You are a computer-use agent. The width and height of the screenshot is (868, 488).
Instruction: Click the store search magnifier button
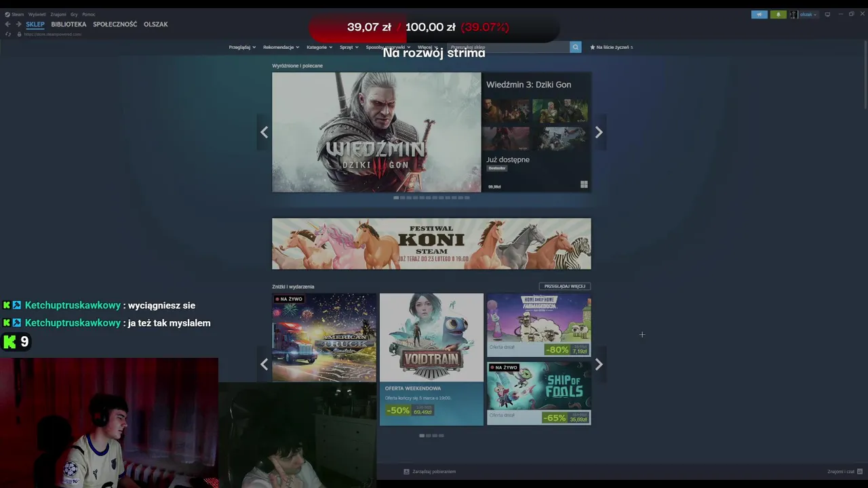point(576,47)
